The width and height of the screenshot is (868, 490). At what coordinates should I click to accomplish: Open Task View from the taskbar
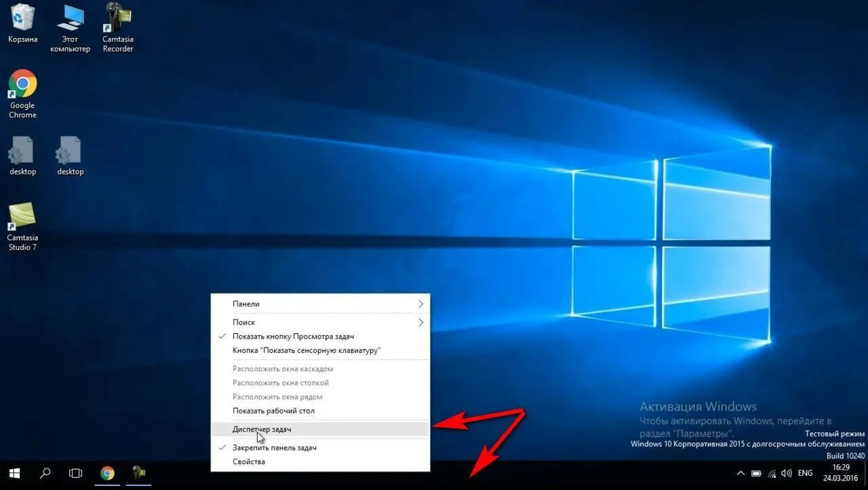[x=76, y=473]
